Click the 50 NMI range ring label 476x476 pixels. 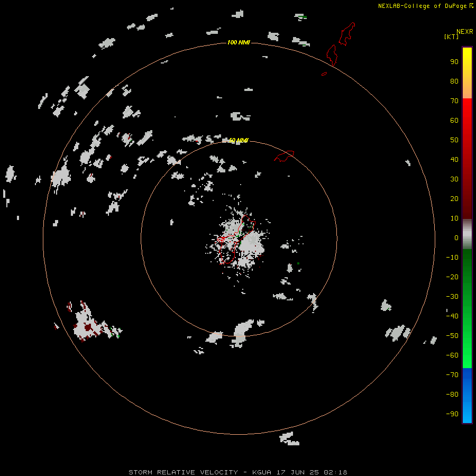239,140
